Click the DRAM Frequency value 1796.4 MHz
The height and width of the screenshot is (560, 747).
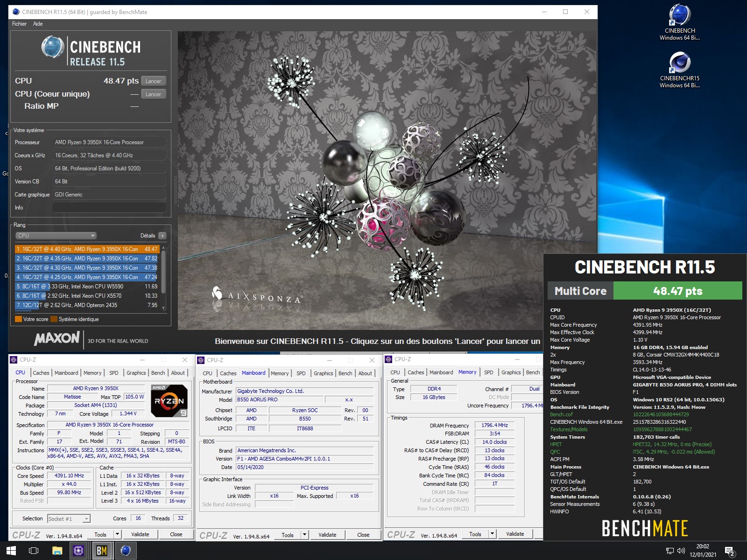point(495,426)
